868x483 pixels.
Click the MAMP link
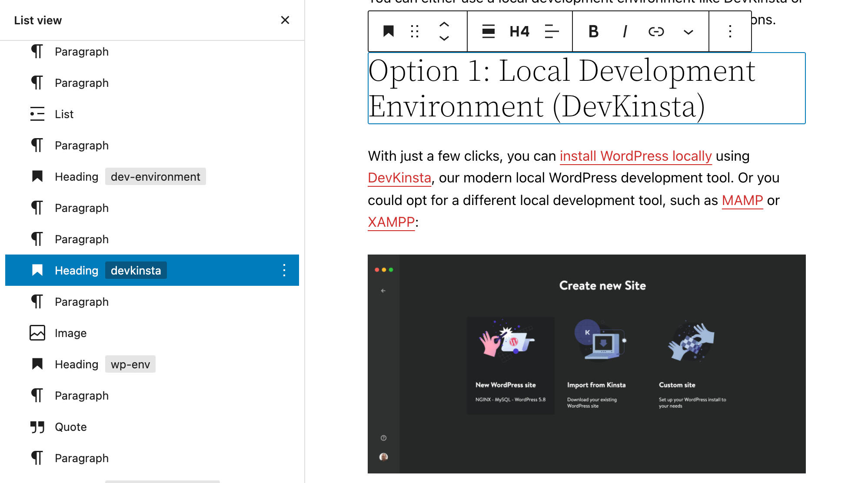click(x=742, y=200)
